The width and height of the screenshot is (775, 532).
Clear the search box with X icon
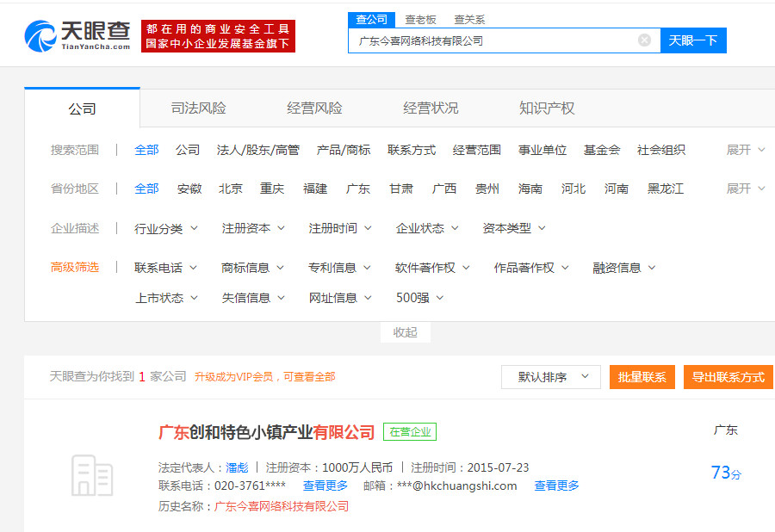coord(644,40)
